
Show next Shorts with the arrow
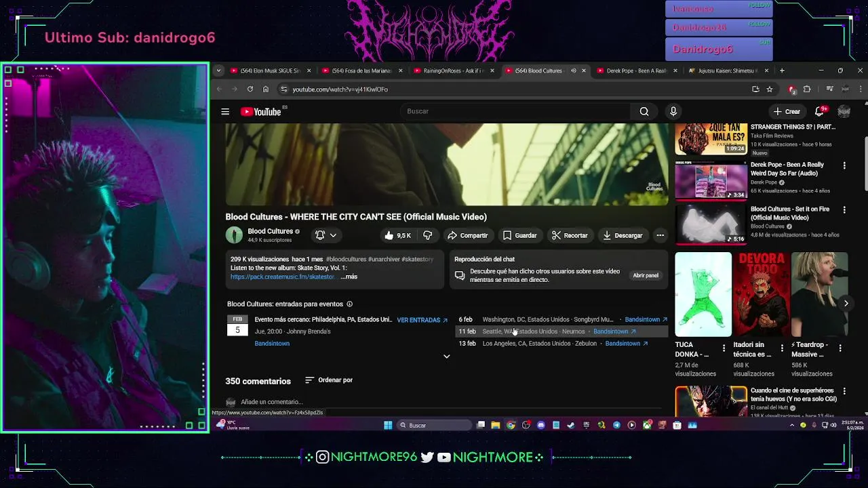click(x=846, y=303)
